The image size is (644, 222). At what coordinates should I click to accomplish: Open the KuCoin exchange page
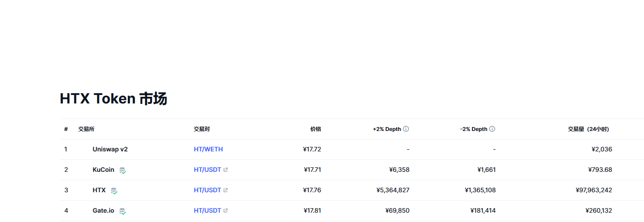pyautogui.click(x=103, y=170)
